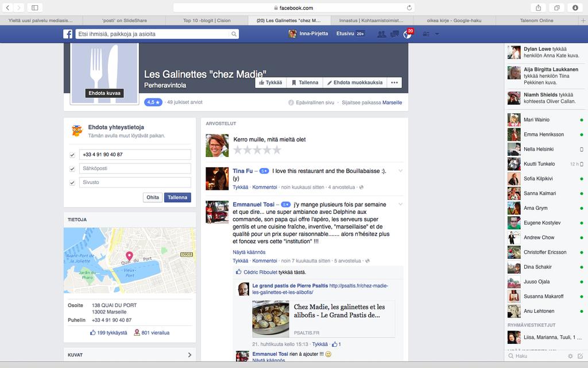Open privacy shortcuts icon
588x368 pixels.
point(426,34)
